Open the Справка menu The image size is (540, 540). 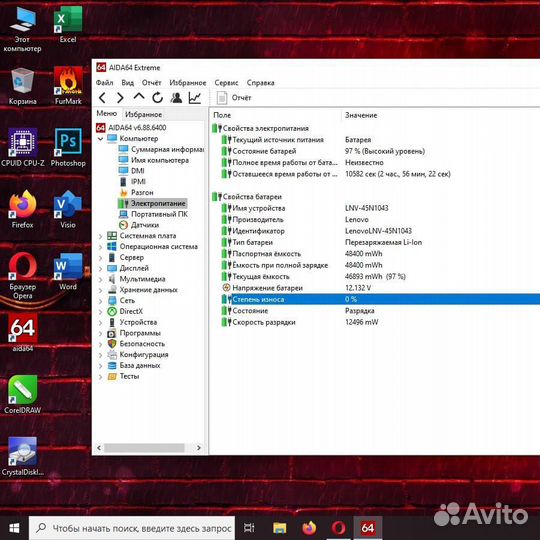click(260, 83)
